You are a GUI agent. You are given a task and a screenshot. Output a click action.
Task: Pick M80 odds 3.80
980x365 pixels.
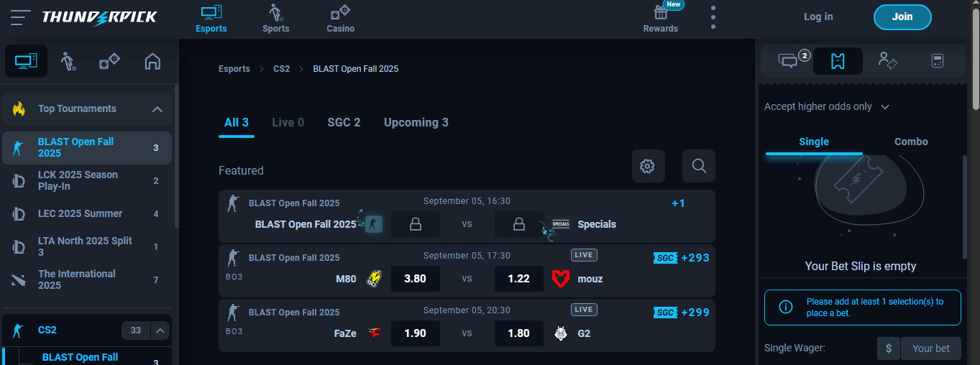click(415, 279)
